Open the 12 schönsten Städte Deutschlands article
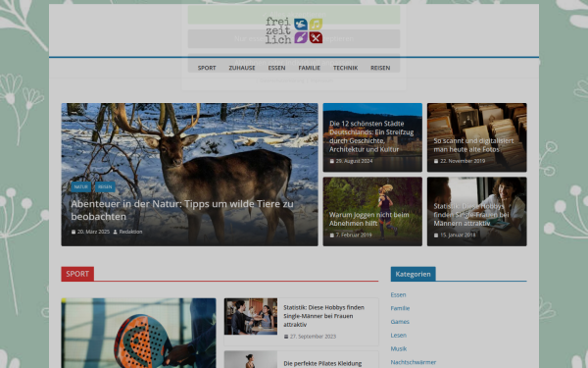Viewport: 588px width, 368px height. tap(371, 136)
